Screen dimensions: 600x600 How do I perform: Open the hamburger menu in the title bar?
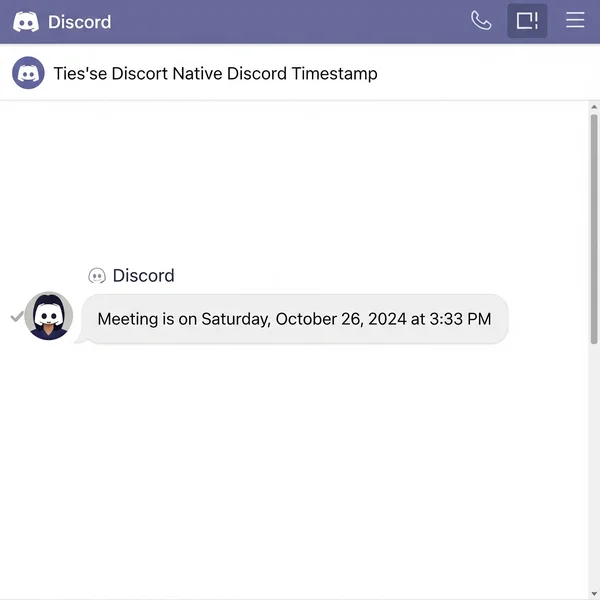pyautogui.click(x=575, y=21)
